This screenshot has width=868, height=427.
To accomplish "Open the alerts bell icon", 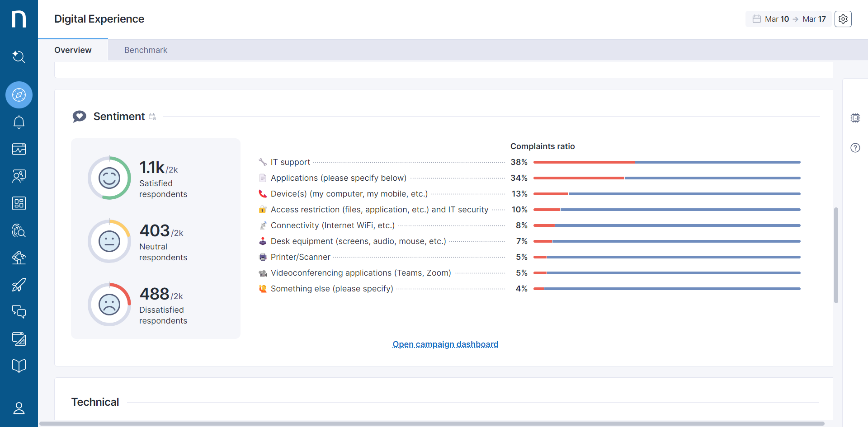I will pos(19,122).
